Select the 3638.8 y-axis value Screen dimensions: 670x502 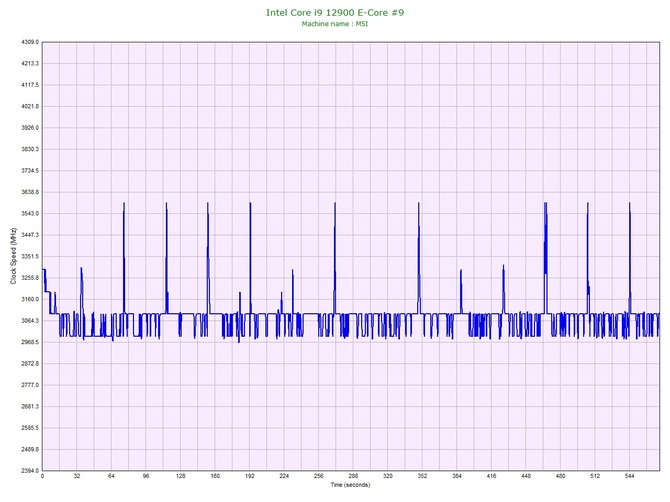click(30, 192)
